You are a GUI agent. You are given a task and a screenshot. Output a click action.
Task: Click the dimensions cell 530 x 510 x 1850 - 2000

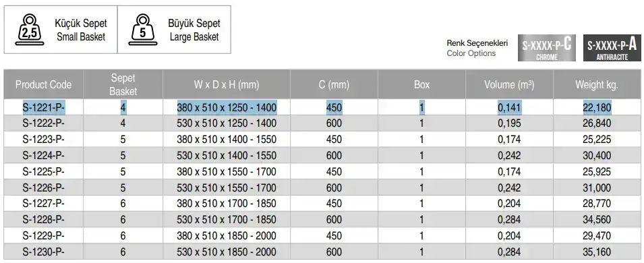227,252
